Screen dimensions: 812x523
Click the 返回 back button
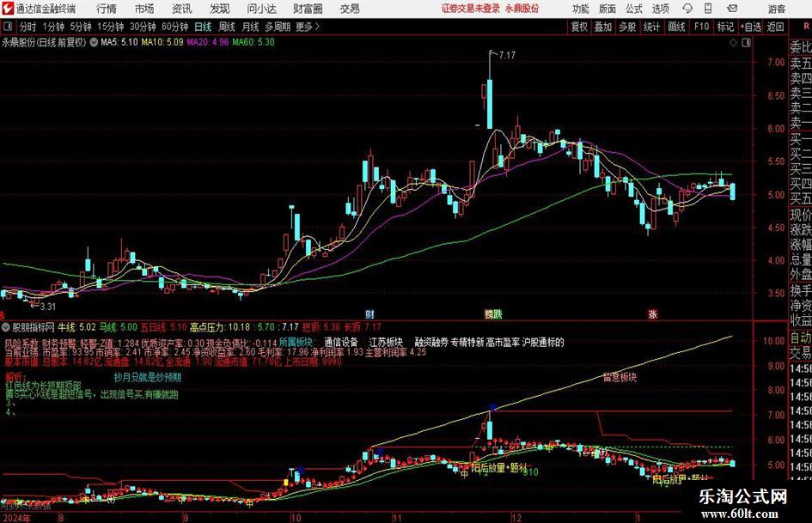point(775,27)
